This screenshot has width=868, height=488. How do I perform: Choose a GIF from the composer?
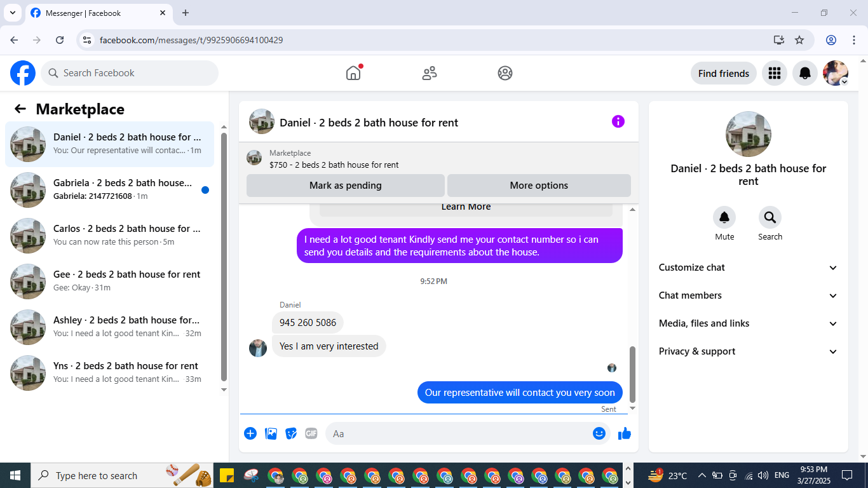tap(311, 433)
